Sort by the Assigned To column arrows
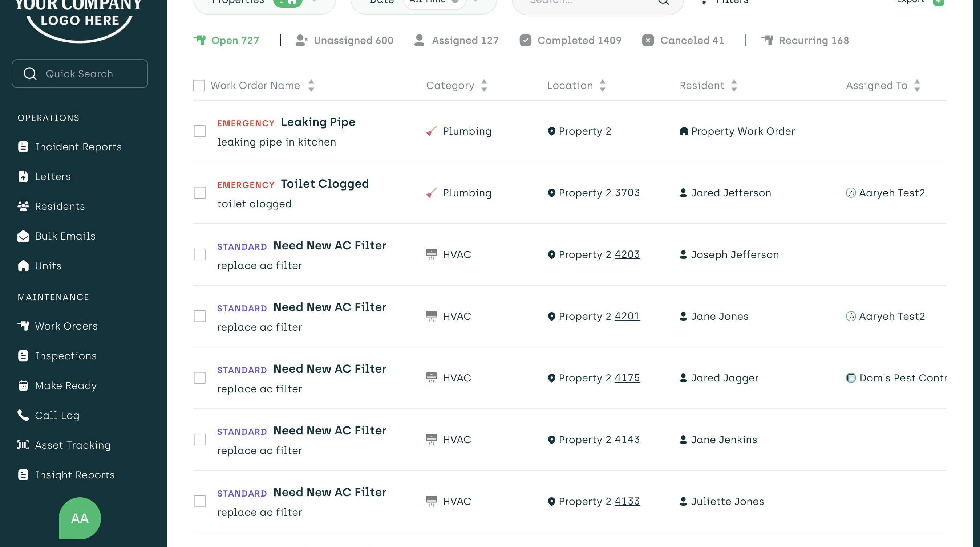Image resolution: width=980 pixels, height=547 pixels. pyautogui.click(x=917, y=86)
